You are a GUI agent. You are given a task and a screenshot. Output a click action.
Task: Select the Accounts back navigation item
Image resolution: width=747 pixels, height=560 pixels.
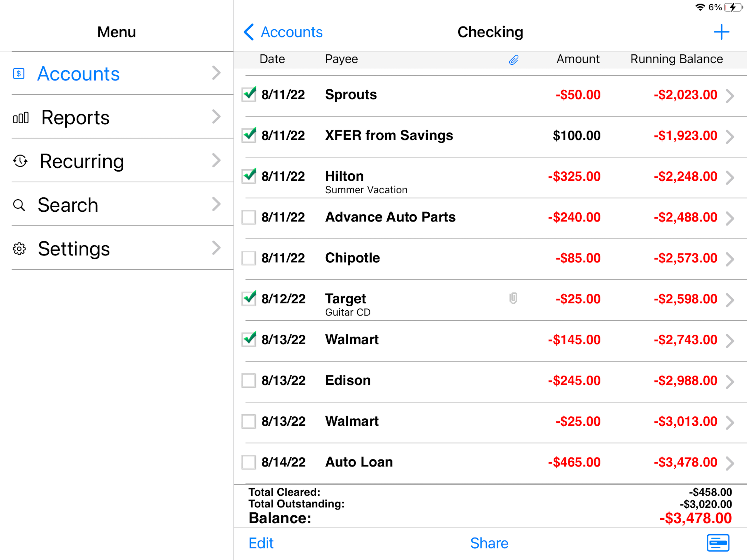coord(283,32)
